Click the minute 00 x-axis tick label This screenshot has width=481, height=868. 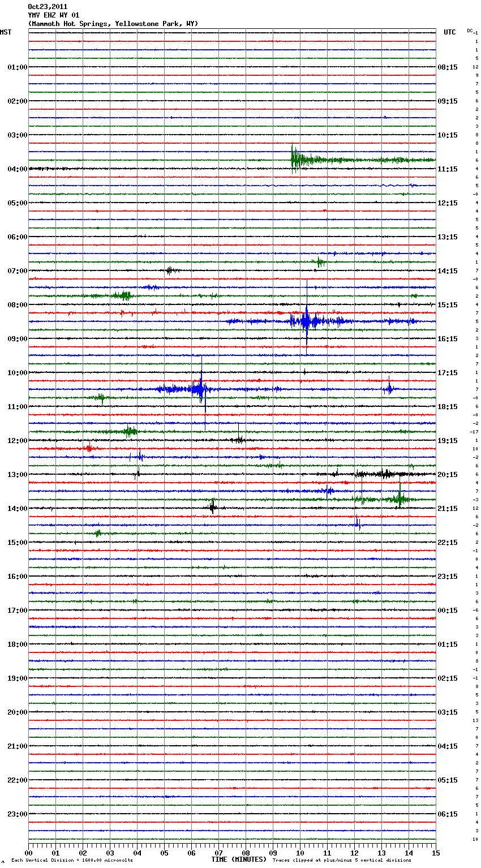pyautogui.click(x=28, y=852)
